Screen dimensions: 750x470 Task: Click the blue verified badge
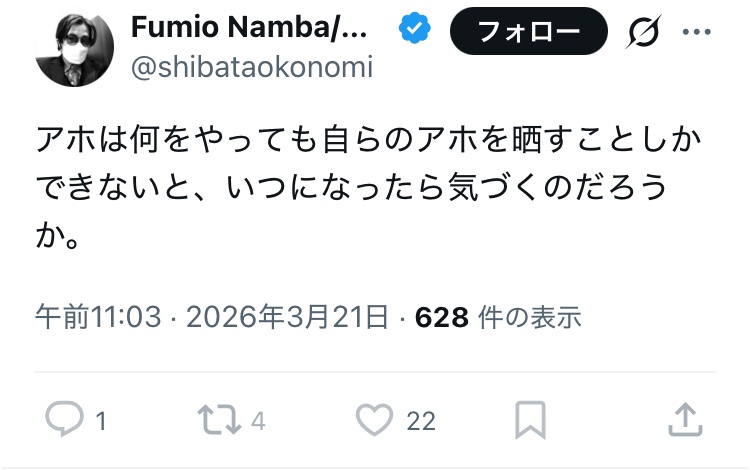pos(412,30)
